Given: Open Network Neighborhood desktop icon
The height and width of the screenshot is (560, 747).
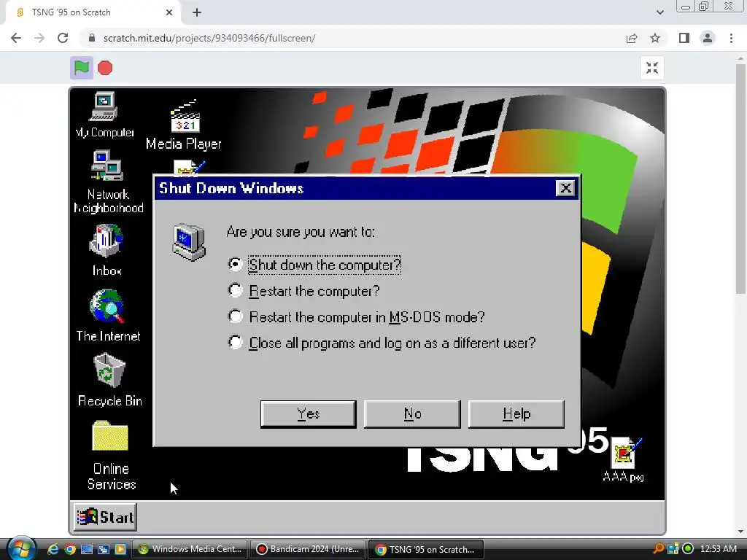Looking at the screenshot, I should [x=108, y=182].
